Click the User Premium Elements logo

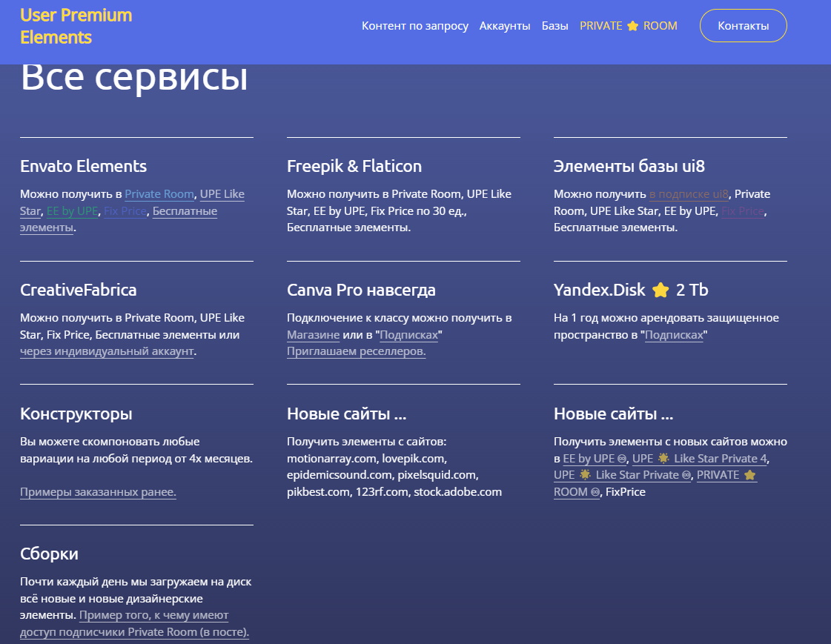(x=76, y=25)
